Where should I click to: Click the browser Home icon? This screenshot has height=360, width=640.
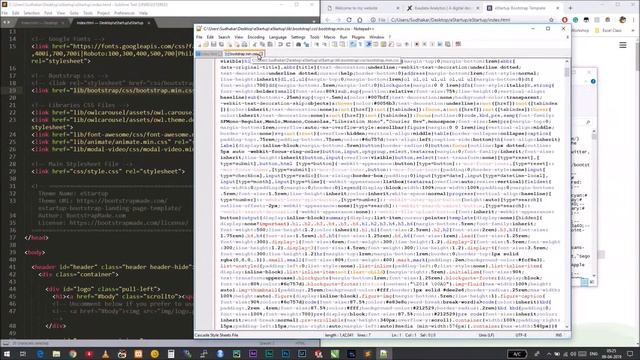(360, 20)
